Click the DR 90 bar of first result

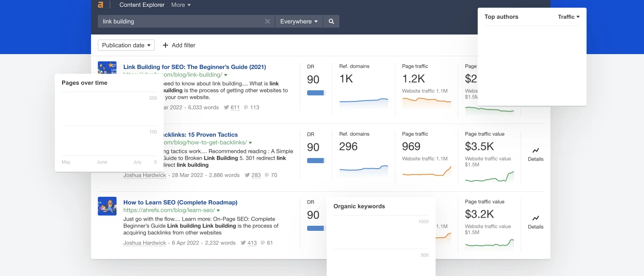point(316,93)
